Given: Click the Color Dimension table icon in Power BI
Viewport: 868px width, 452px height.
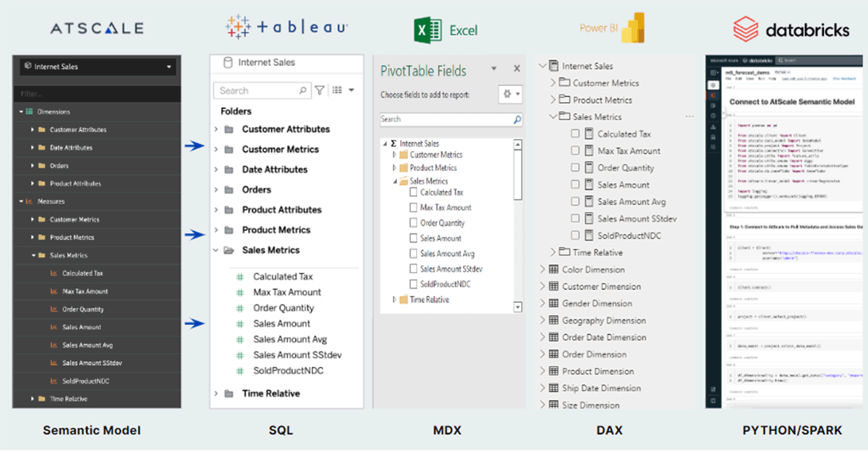Looking at the screenshot, I should [553, 270].
